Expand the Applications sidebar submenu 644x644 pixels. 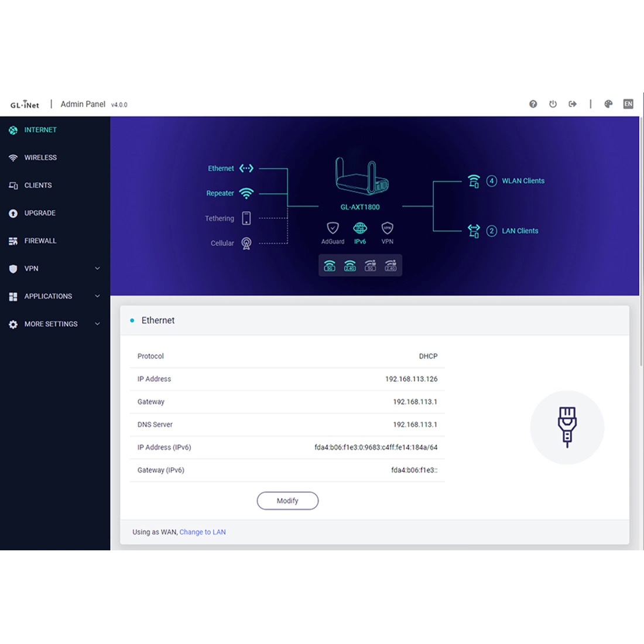click(x=97, y=296)
